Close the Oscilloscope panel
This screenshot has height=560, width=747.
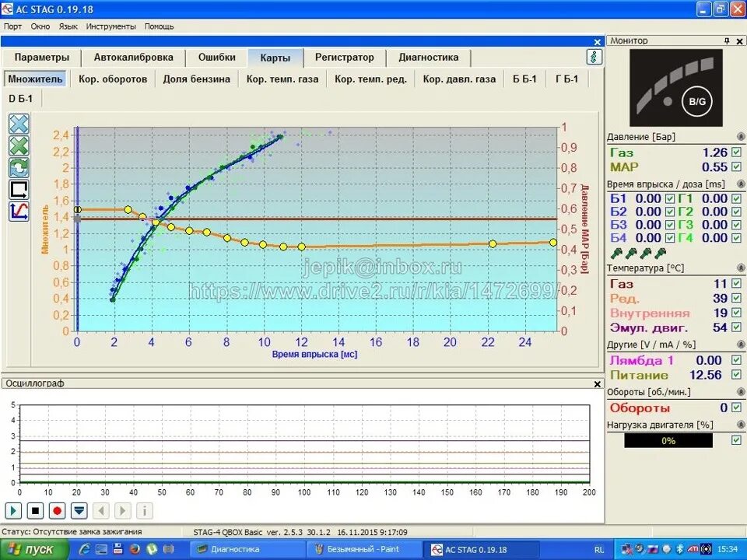pos(598,383)
